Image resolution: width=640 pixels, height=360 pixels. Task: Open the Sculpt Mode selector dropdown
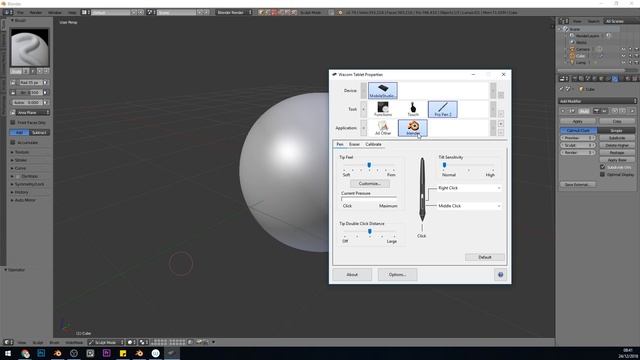[x=106, y=342]
